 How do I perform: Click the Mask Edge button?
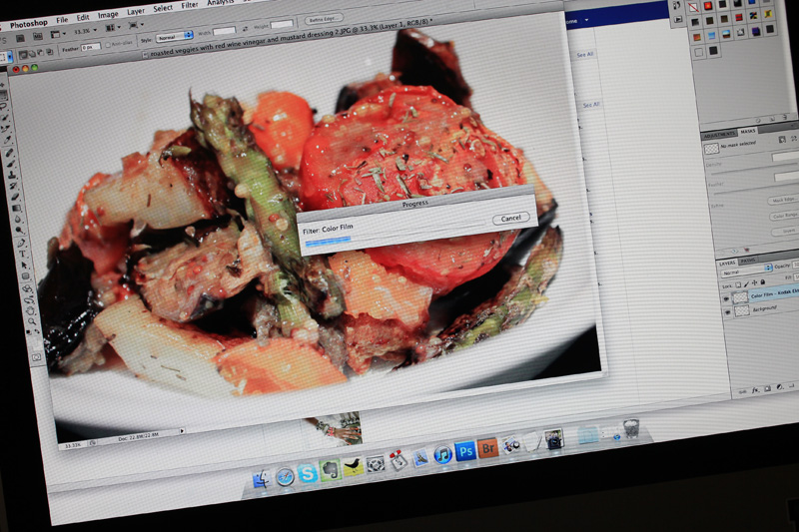784,201
